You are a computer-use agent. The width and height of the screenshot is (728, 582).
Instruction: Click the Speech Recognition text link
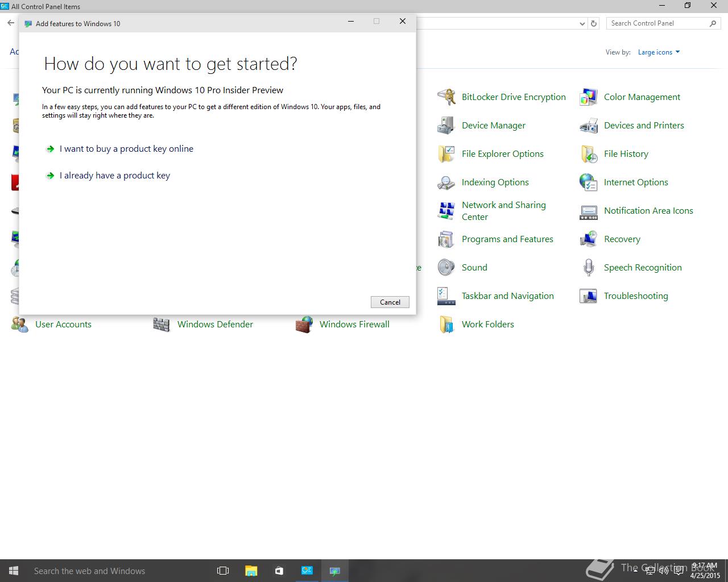pos(643,268)
